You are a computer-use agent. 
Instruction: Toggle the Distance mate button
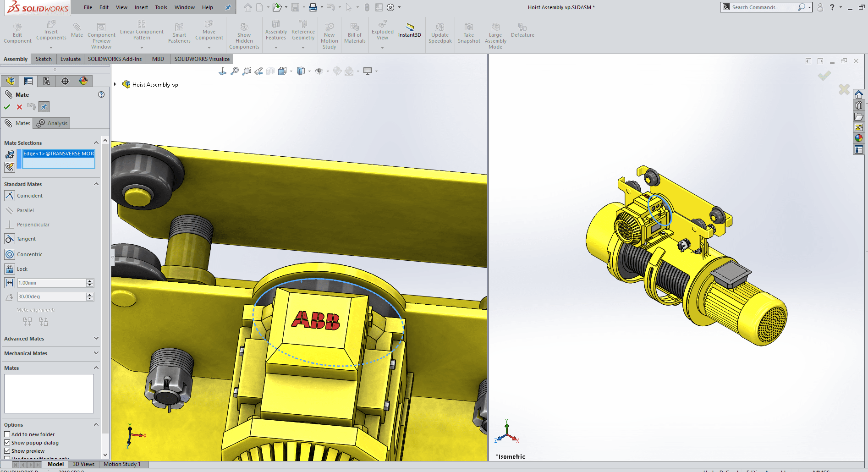click(10, 283)
